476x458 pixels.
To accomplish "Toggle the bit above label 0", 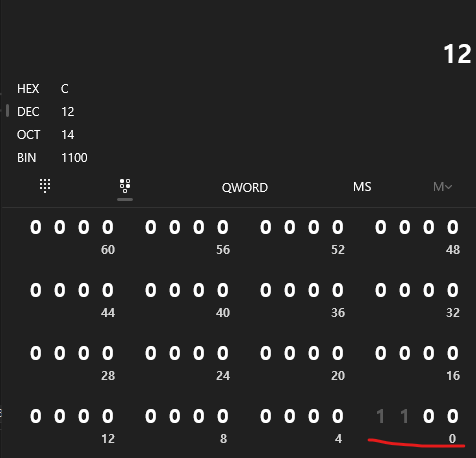I will pyautogui.click(x=453, y=416).
